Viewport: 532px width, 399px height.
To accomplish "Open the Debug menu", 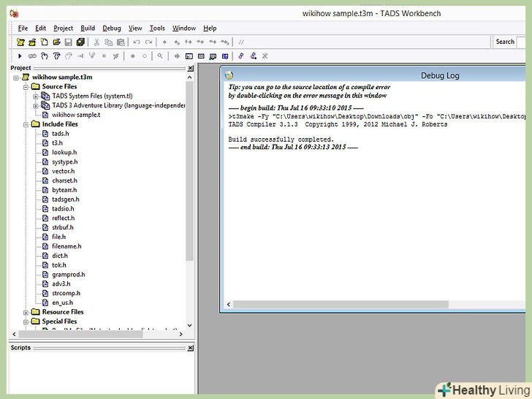I will coord(112,28).
